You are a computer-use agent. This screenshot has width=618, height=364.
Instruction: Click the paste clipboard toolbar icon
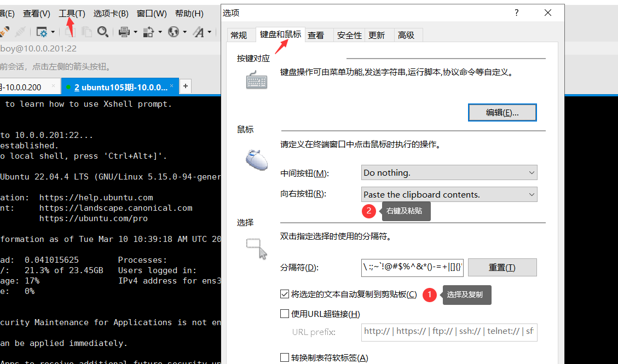pyautogui.click(x=86, y=32)
